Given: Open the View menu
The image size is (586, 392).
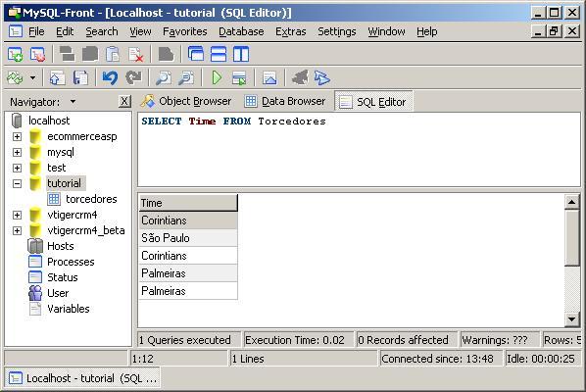Looking at the screenshot, I should [x=140, y=31].
